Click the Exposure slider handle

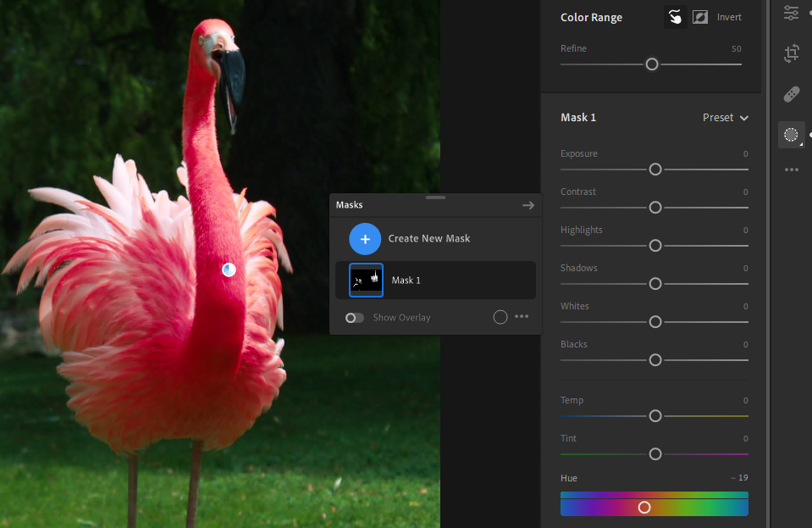point(655,170)
